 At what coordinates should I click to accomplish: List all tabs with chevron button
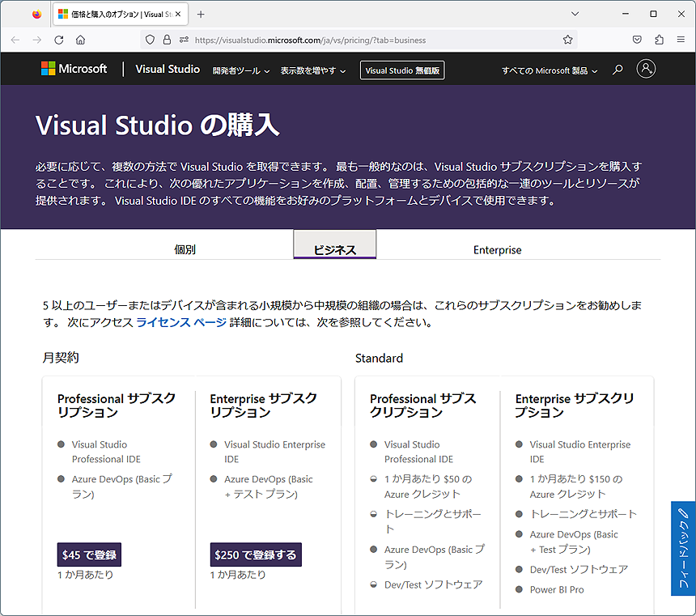tap(575, 14)
